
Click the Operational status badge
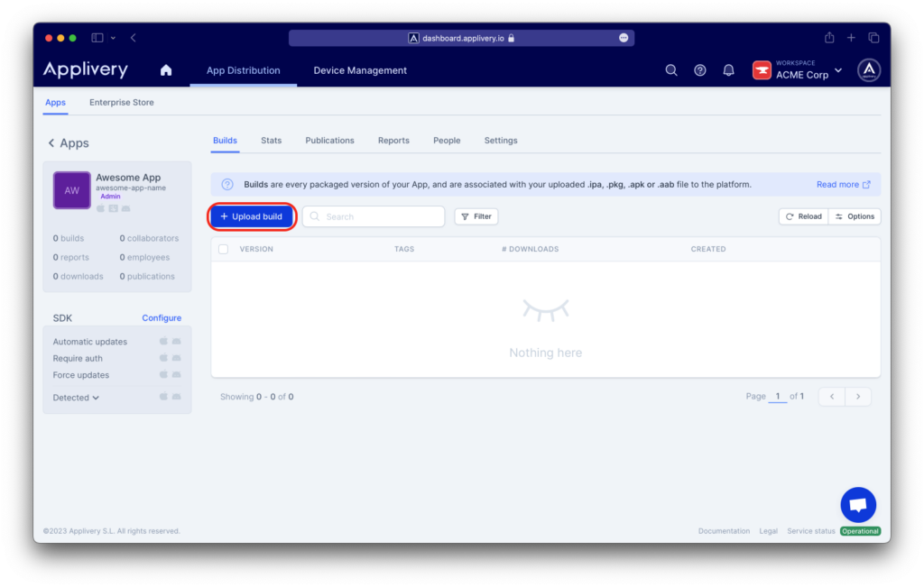click(860, 531)
